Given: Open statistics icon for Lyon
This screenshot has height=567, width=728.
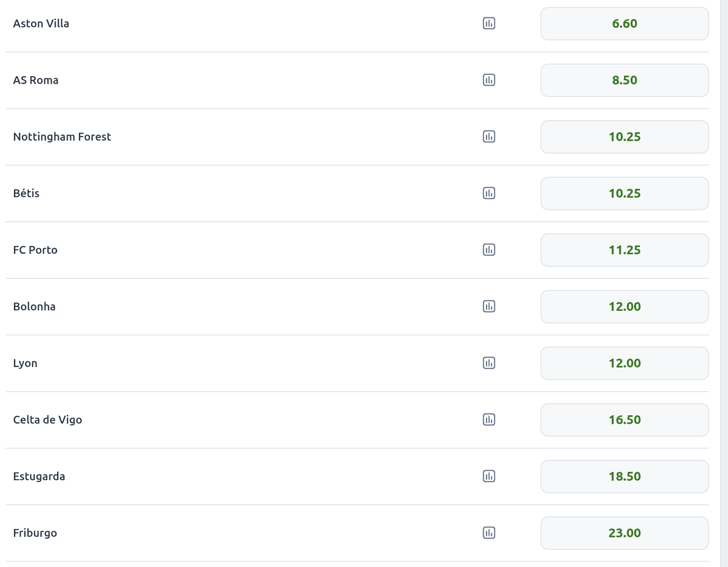Looking at the screenshot, I should (x=489, y=363).
